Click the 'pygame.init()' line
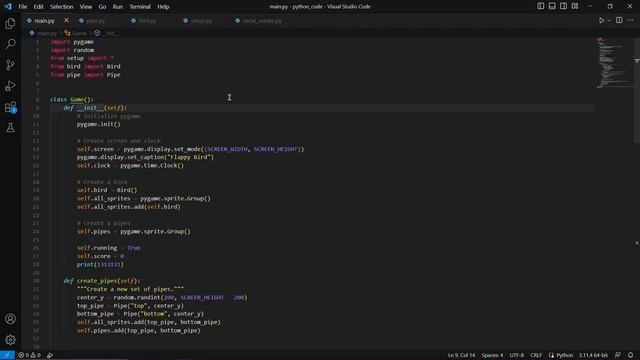 (99, 124)
